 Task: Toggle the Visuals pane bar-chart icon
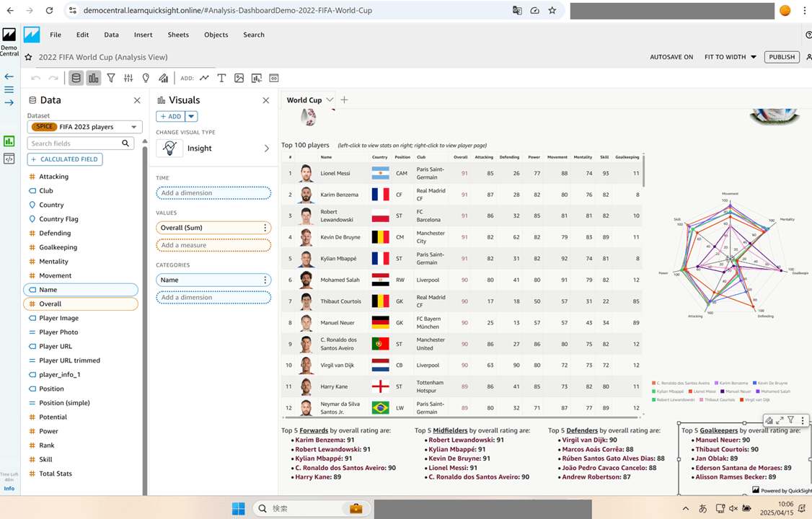[x=94, y=78]
